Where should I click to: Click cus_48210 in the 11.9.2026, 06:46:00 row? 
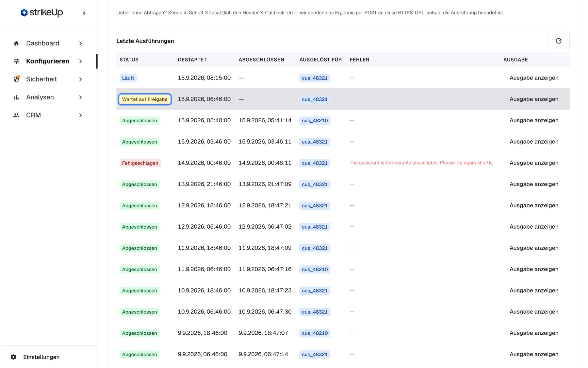tap(315, 269)
